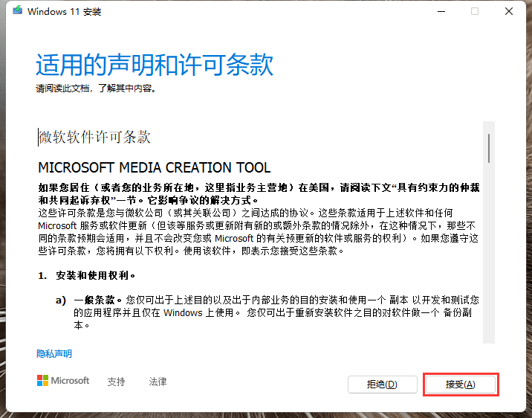This screenshot has width=532, height=418.
Task: Click the Windows 11 安装 title bar text
Action: [65, 12]
